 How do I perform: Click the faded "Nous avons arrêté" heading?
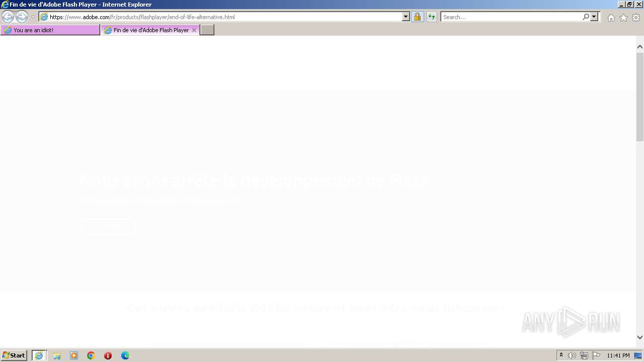(257, 180)
